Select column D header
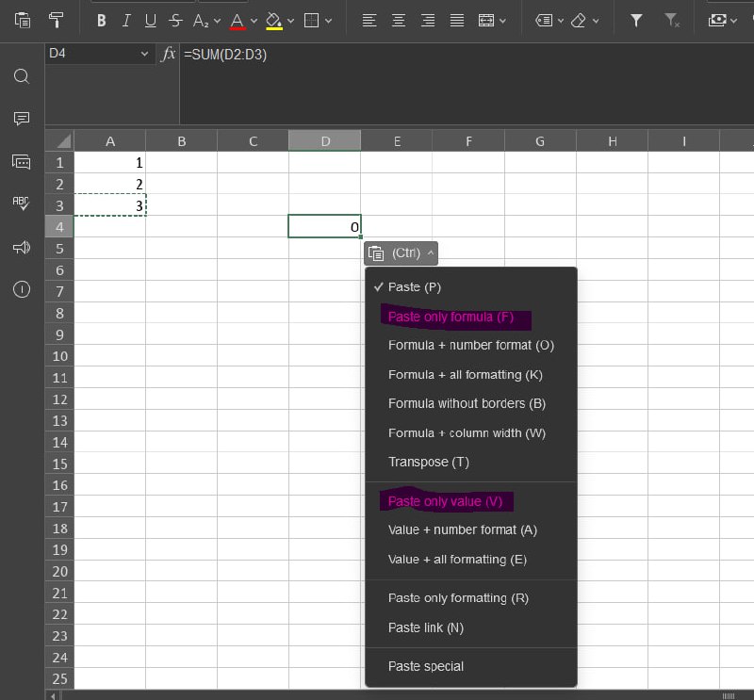Image resolution: width=754 pixels, height=700 pixels. pyautogui.click(x=324, y=141)
